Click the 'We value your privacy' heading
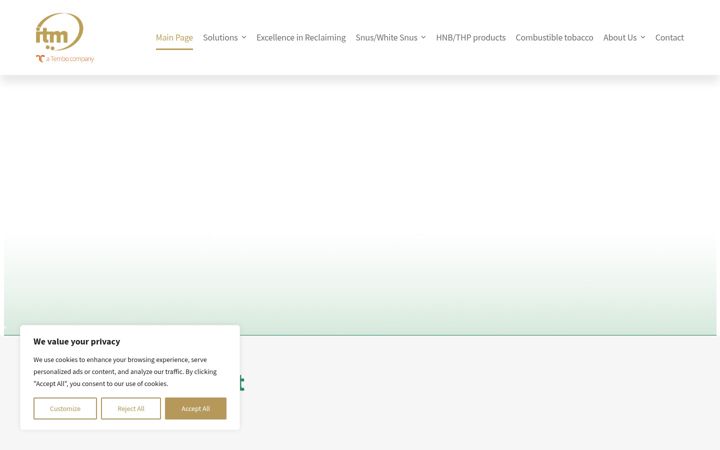720x450 pixels. pyautogui.click(x=77, y=342)
